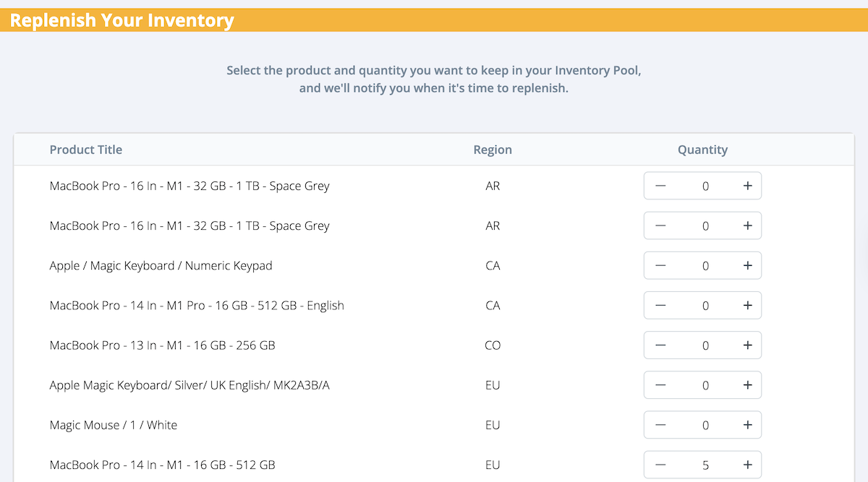868x482 pixels.
Task: Decrease quantity for Magic Keyboard Numeric Keypad
Action: (x=660, y=266)
